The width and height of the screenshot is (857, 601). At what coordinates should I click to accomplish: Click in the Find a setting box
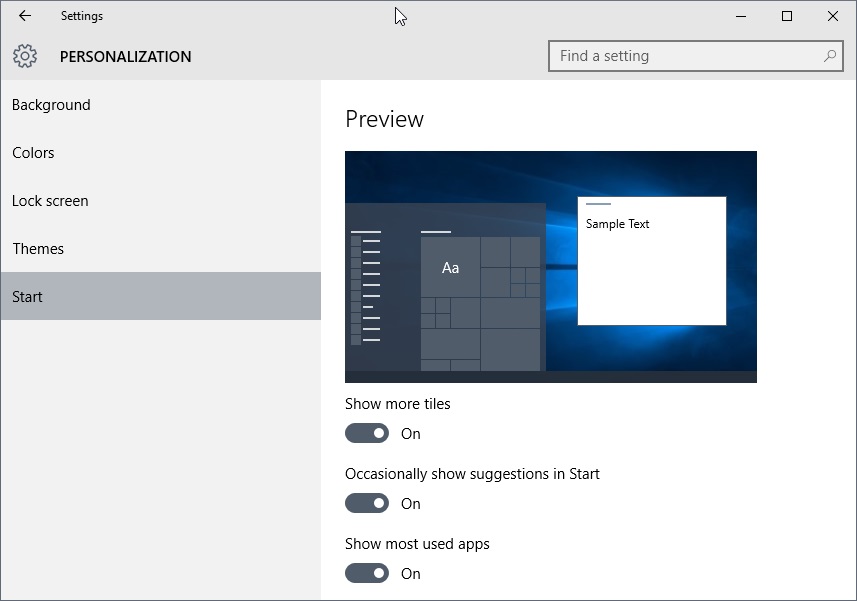click(696, 56)
